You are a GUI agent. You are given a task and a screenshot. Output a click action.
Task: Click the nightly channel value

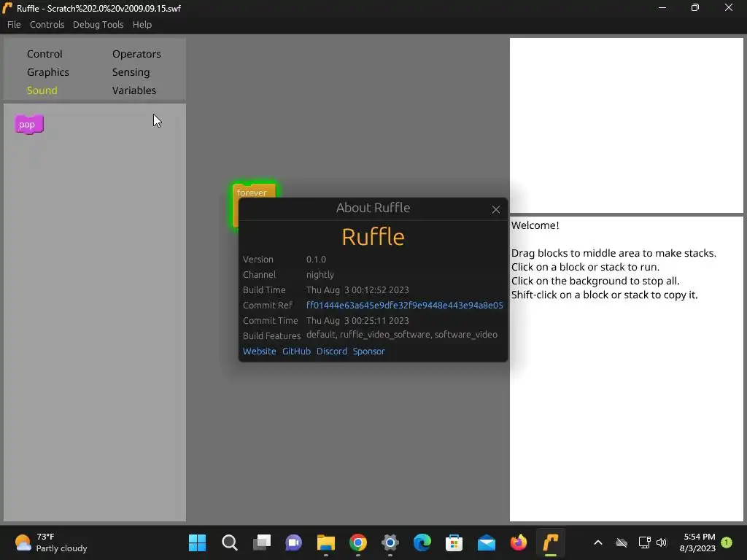320,274
